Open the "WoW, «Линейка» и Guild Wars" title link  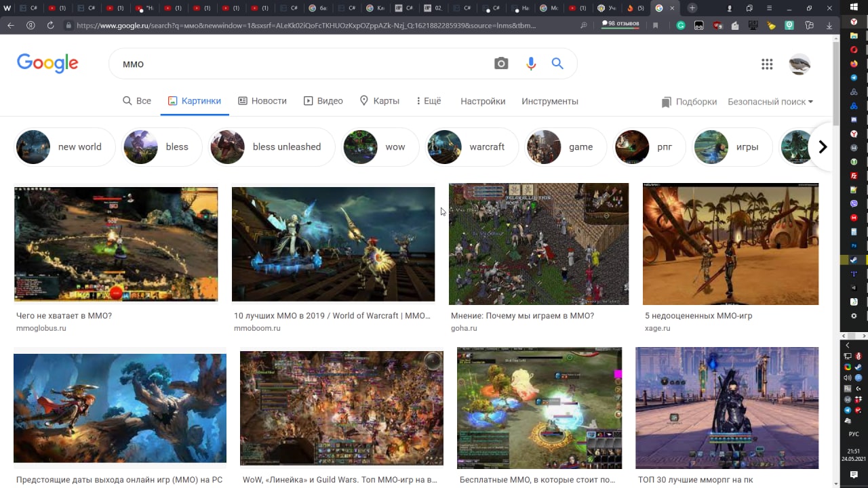340,480
